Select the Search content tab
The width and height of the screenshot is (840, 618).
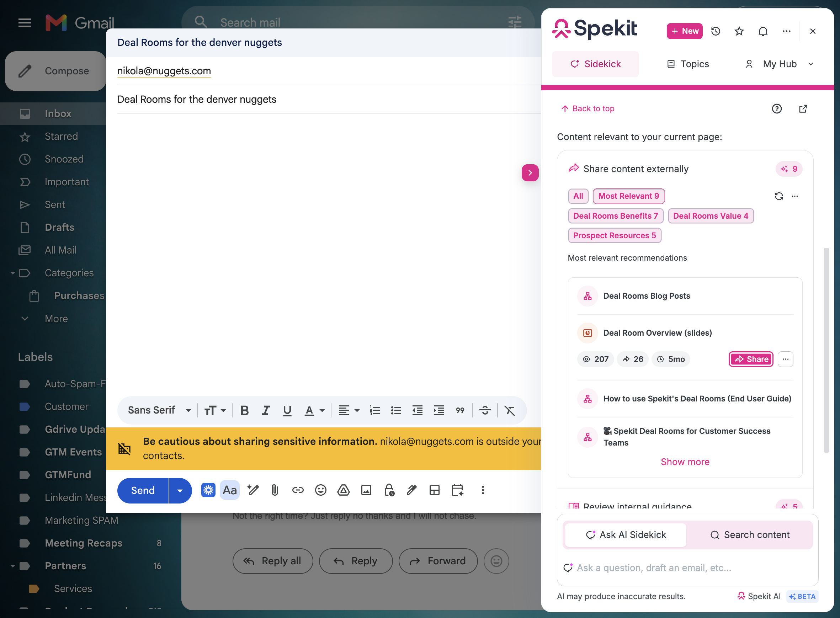click(750, 534)
